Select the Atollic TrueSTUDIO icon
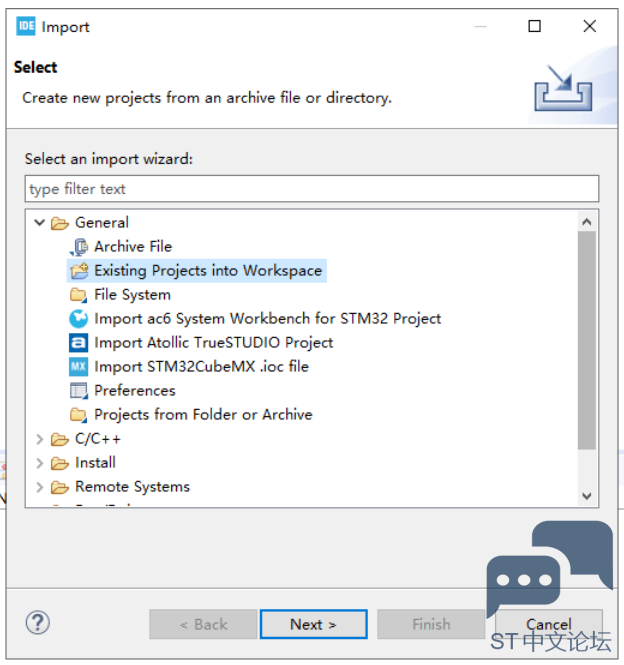624x665 pixels. 78,343
